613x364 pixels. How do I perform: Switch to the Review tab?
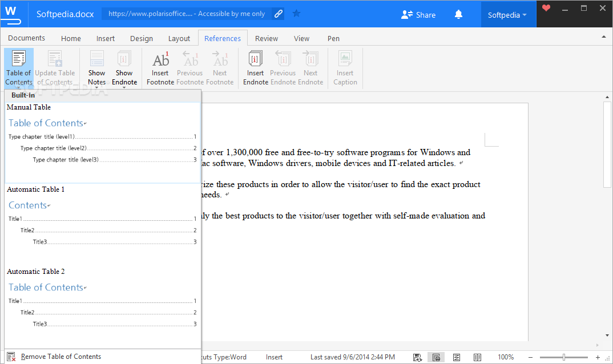coord(267,38)
